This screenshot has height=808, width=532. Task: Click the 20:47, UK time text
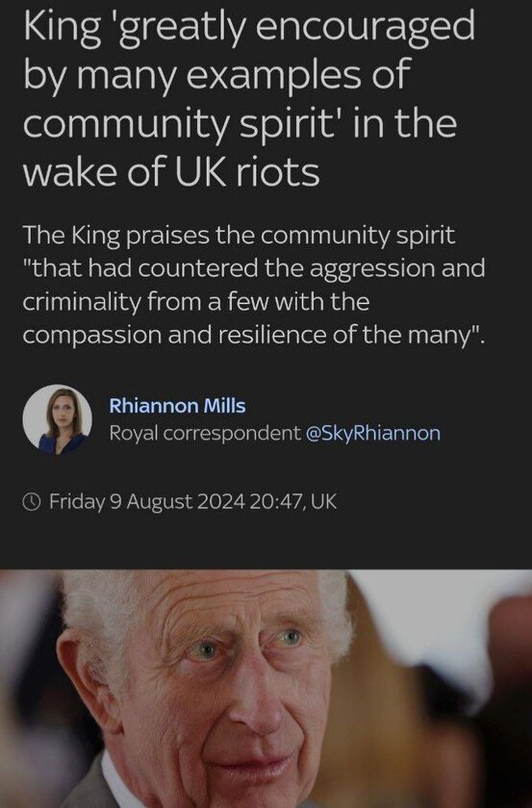pos(293,501)
